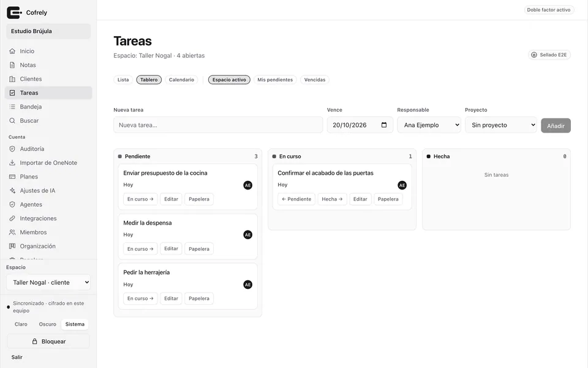Open the calendar picker icon in Vence field
The image size is (588, 368).
pos(384,125)
